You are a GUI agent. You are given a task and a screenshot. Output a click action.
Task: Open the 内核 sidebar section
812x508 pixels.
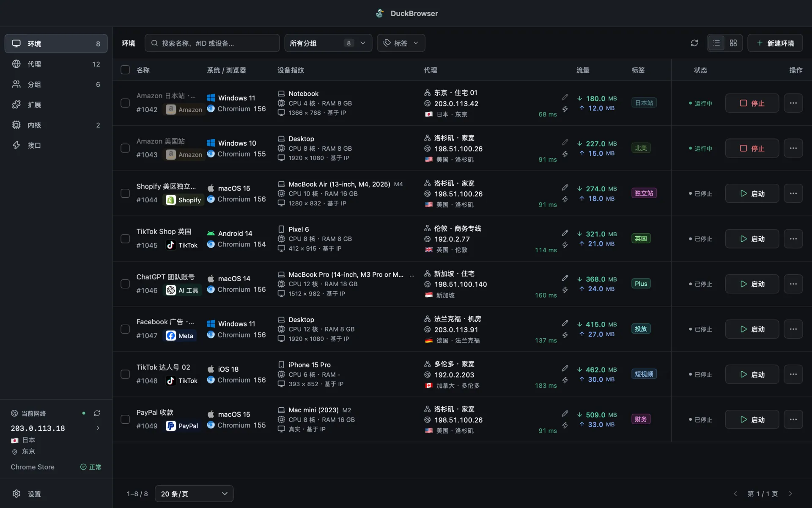[x=56, y=125]
